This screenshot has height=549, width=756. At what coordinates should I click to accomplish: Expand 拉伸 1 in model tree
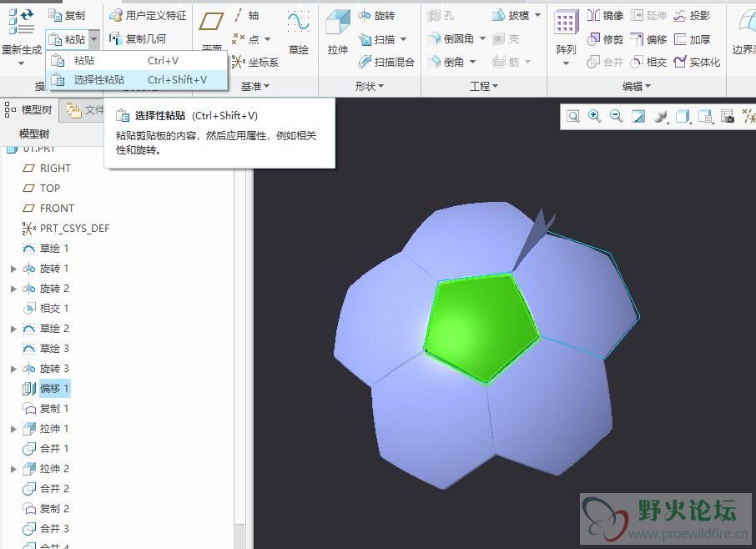click(x=13, y=429)
